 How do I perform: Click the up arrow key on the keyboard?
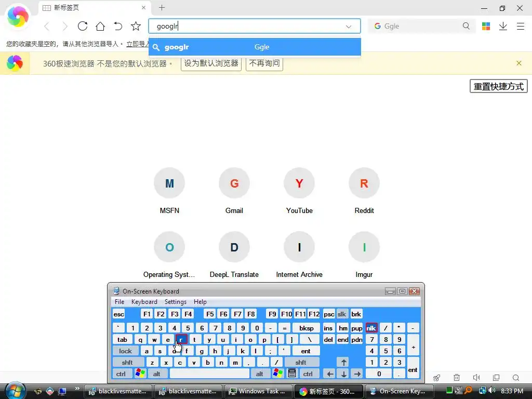344,362
